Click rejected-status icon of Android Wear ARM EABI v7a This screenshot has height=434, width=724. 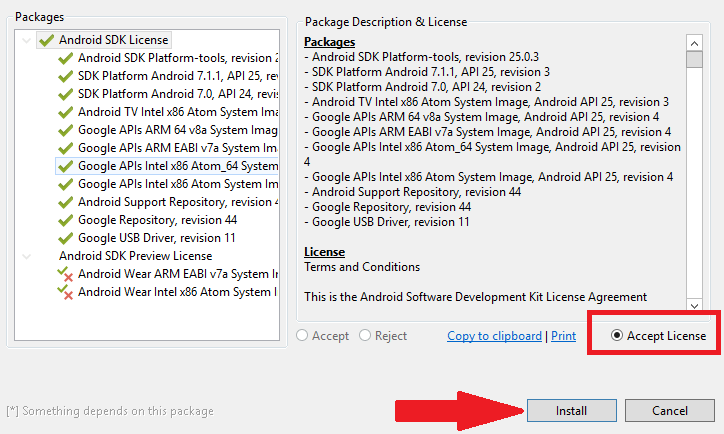(x=65, y=274)
